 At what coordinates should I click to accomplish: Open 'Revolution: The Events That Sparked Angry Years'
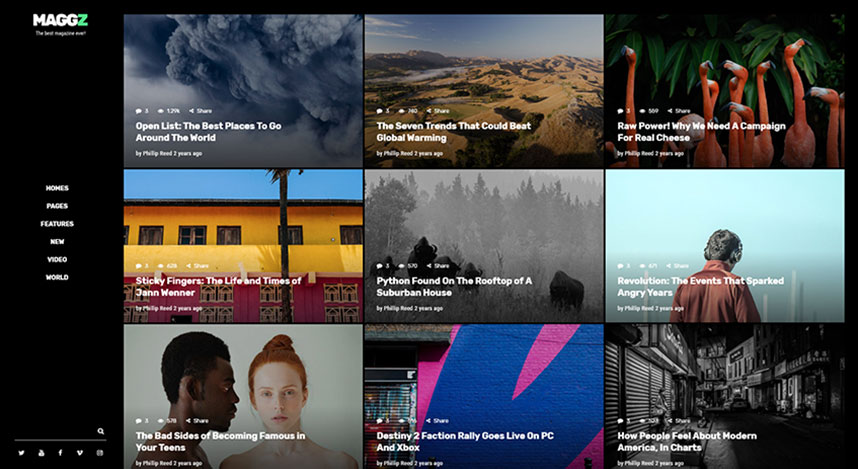coord(700,287)
